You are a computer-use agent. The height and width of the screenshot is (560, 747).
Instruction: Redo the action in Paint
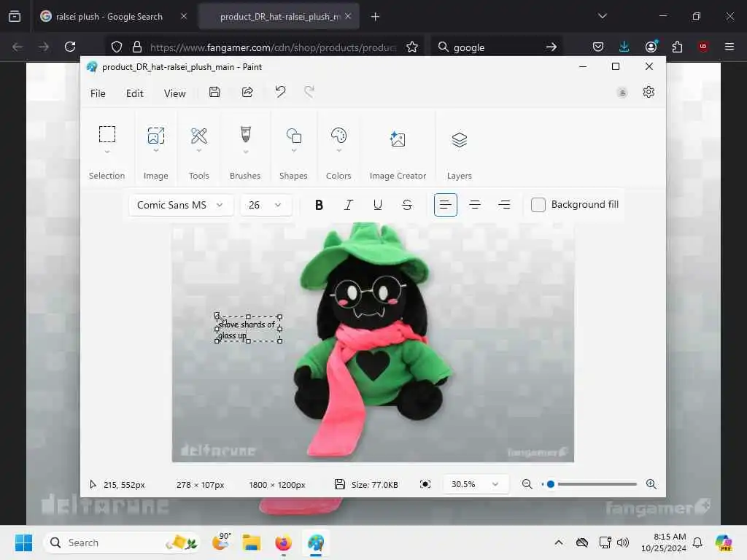point(309,91)
